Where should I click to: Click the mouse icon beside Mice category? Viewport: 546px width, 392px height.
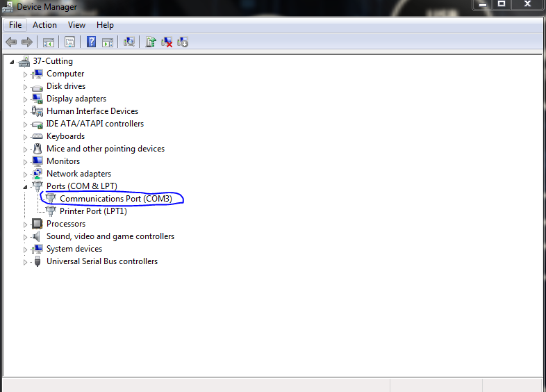(38, 149)
